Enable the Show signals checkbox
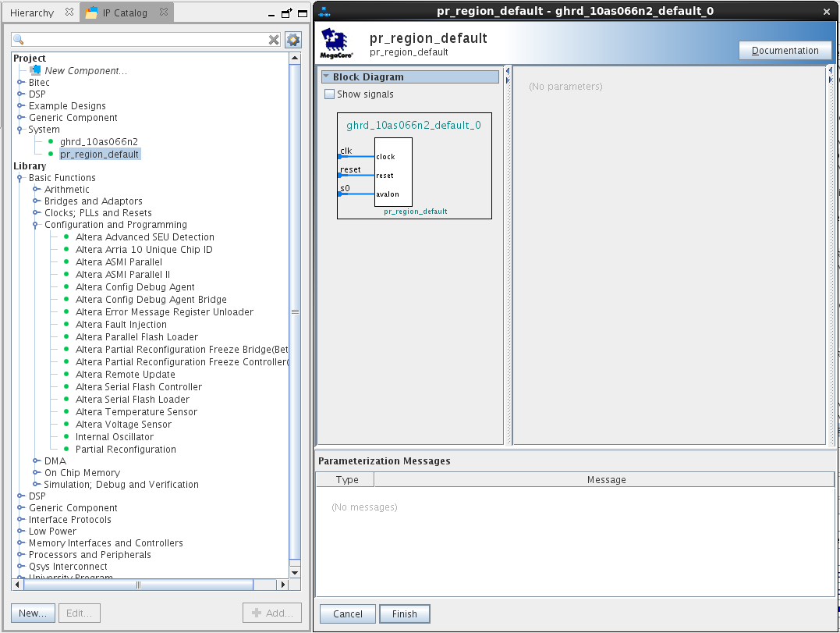Image resolution: width=840 pixels, height=633 pixels. (329, 94)
